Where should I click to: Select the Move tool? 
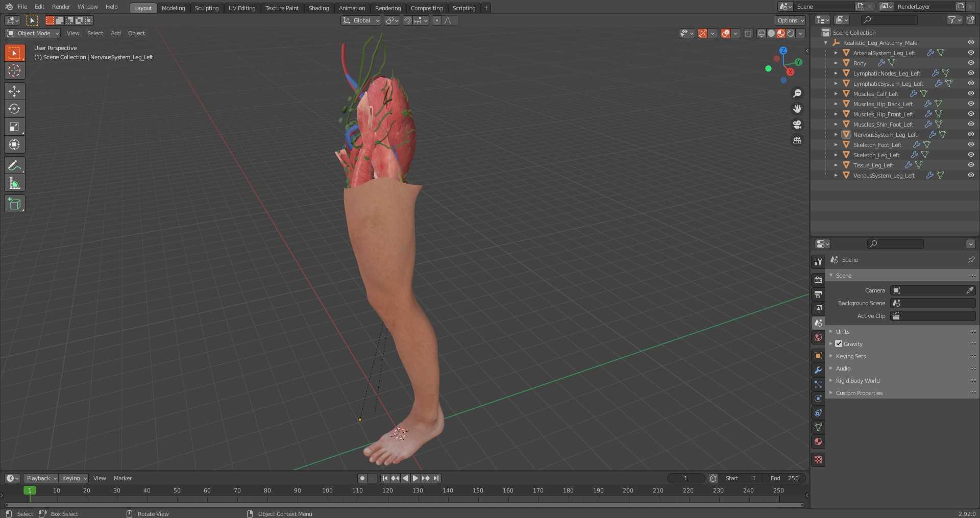coord(14,91)
